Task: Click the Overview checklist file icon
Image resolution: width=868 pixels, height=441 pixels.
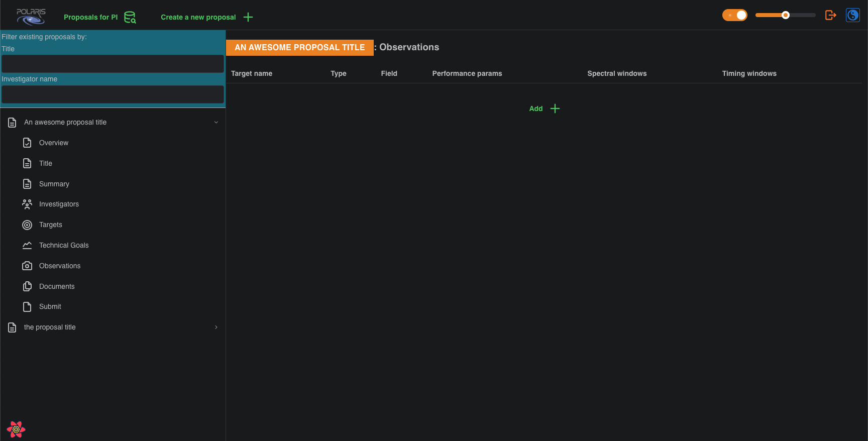Action: click(27, 143)
